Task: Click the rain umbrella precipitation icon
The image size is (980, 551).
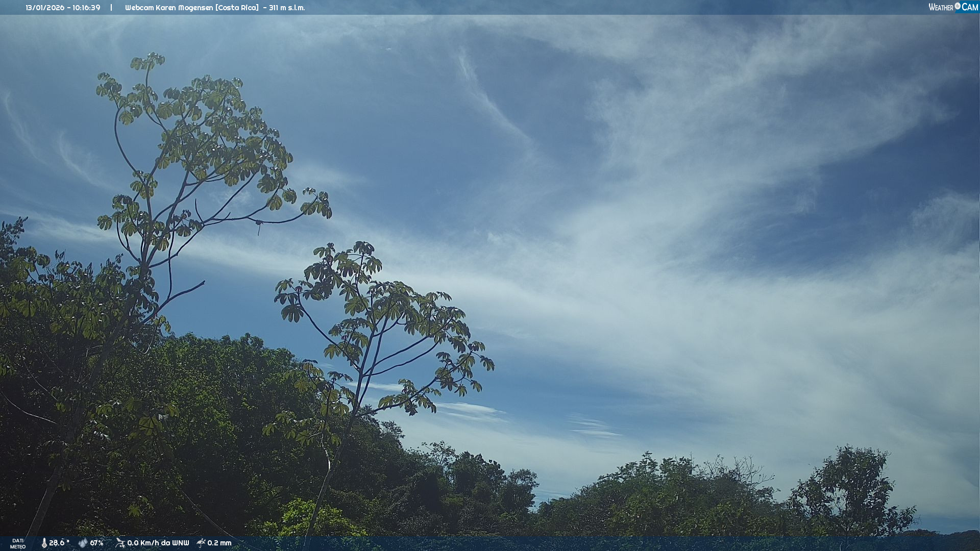Action: point(201,543)
